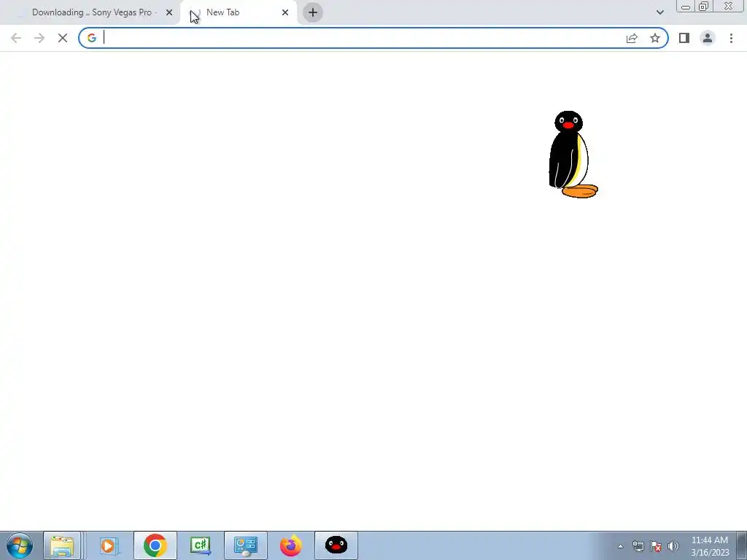
Task: Close the New Tab tab
Action: [285, 13]
